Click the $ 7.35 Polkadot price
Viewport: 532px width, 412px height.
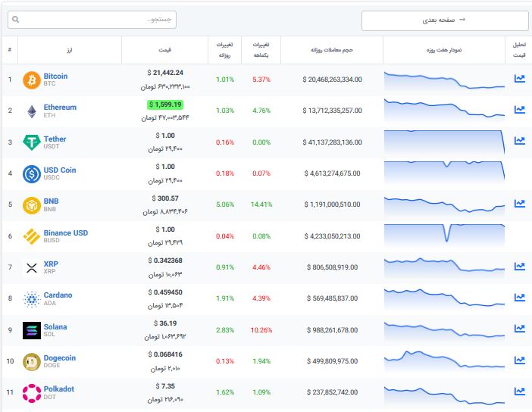[x=165, y=386]
